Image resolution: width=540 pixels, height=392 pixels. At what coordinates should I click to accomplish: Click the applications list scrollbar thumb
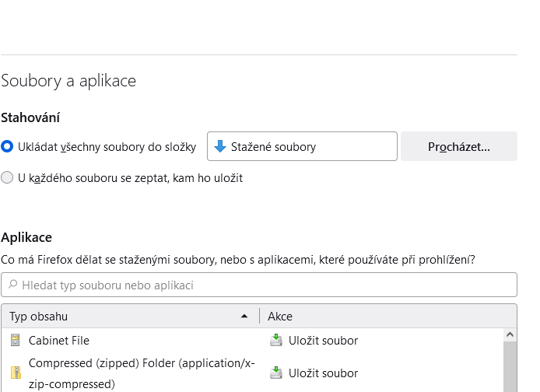510,369
